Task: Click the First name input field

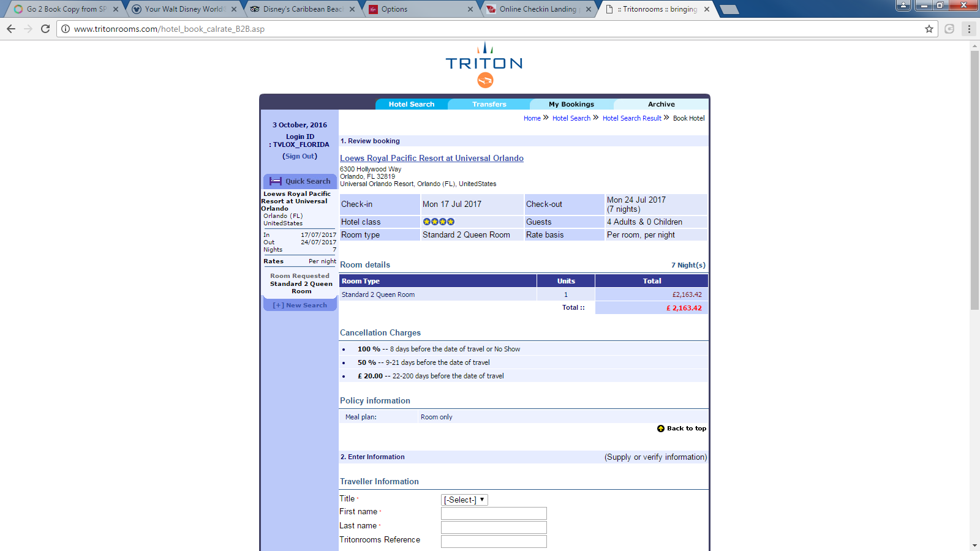Action: [x=494, y=513]
